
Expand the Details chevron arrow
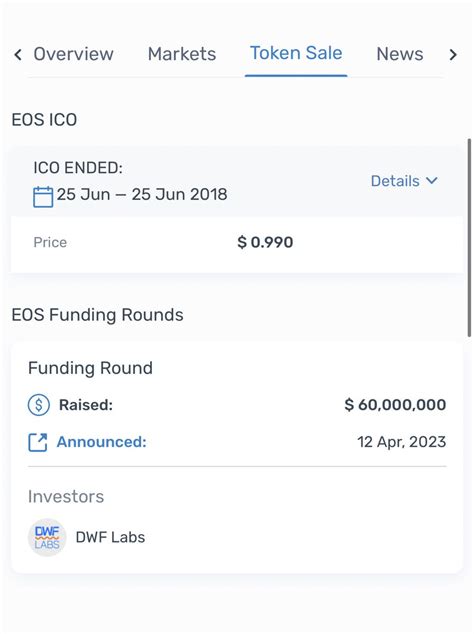[x=432, y=181]
